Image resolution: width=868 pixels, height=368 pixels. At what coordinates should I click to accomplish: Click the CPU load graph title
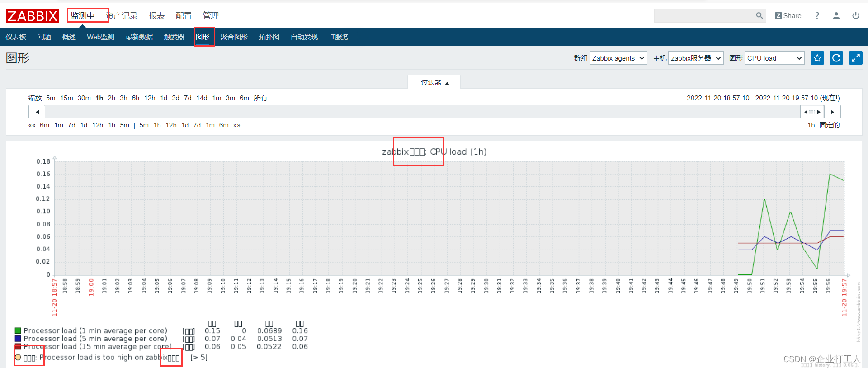[x=434, y=152]
